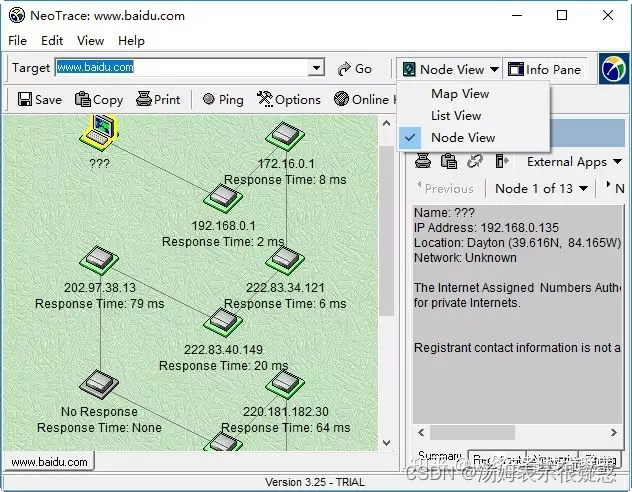Select the 222.83.40.149 router node
Screen dimensions: 632x492
click(x=223, y=322)
